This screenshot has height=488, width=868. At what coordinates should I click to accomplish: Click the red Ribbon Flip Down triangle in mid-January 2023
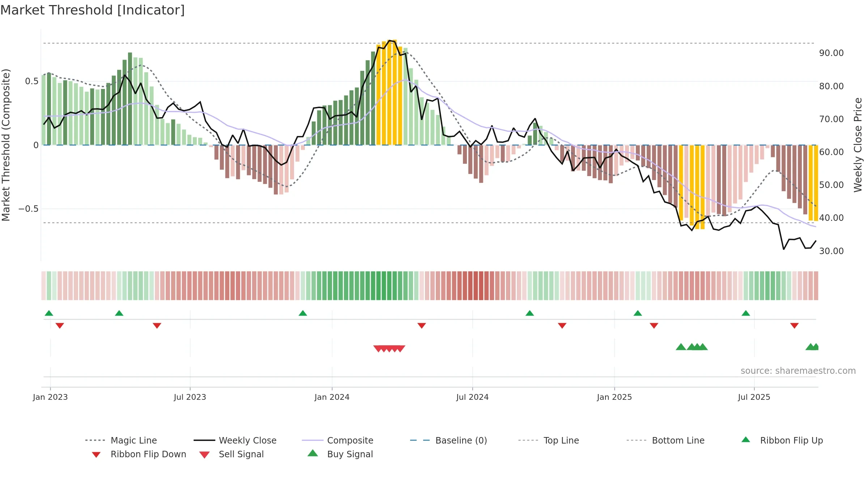pos(60,326)
